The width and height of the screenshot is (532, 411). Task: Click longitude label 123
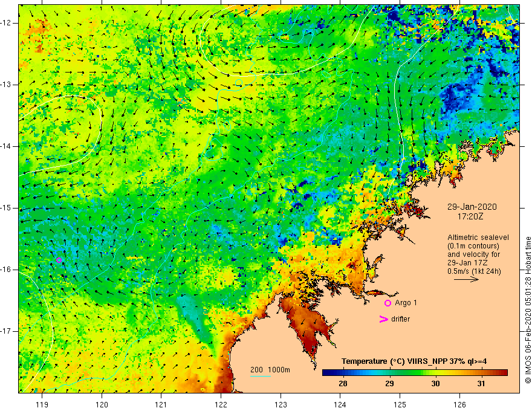pyautogui.click(x=281, y=404)
